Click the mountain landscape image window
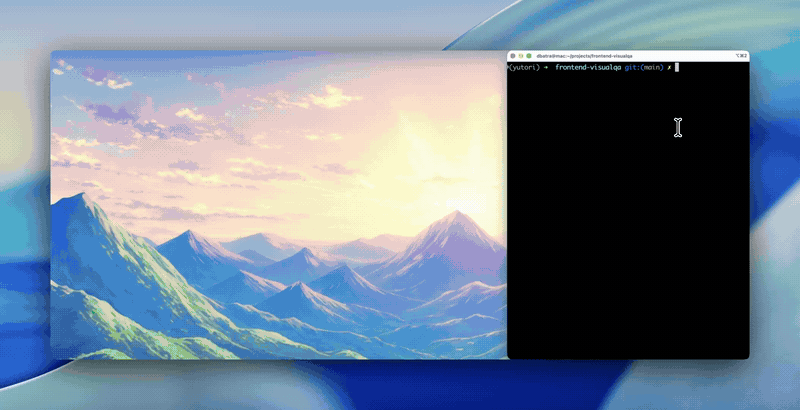800x410 pixels. [279, 205]
